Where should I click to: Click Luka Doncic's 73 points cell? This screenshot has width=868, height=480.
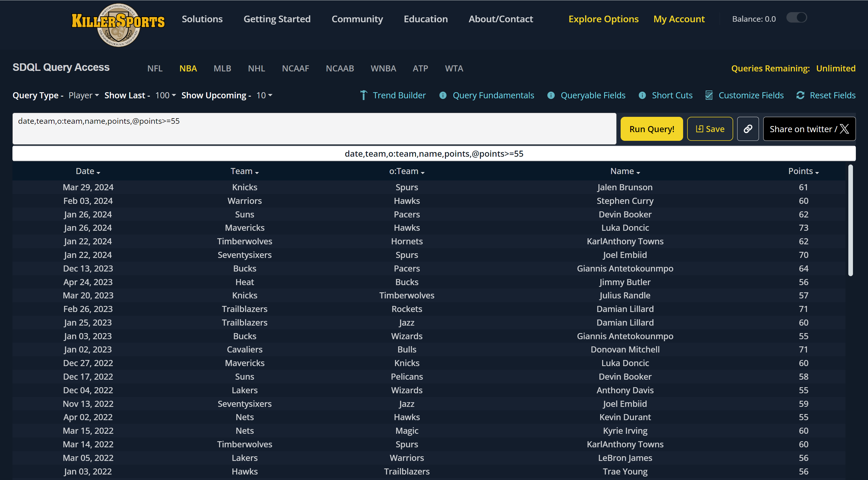pos(803,228)
